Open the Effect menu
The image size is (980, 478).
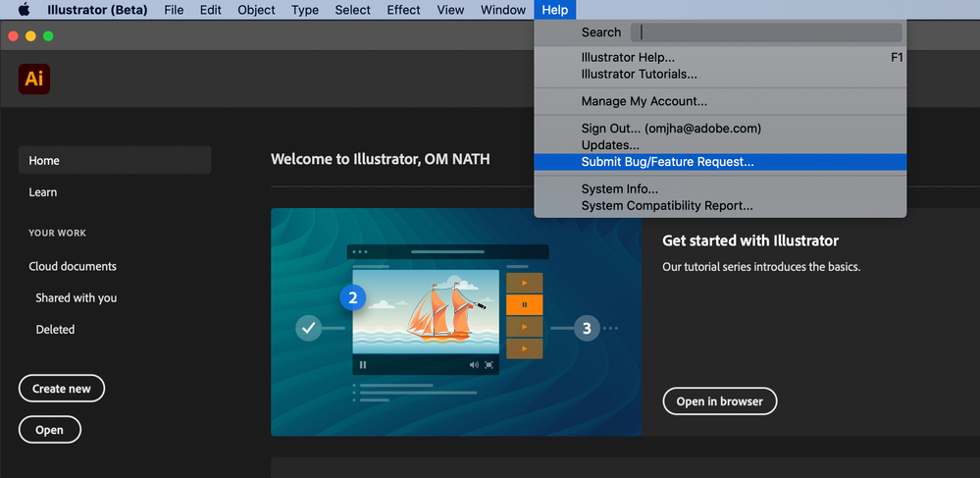pos(404,10)
